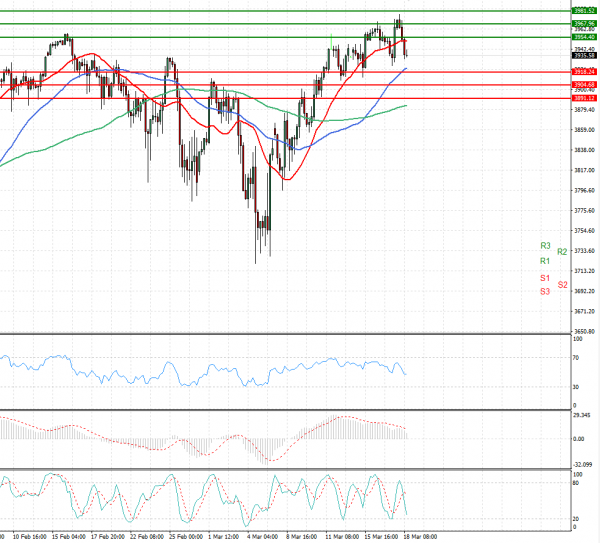Click the R1 legend label

pyautogui.click(x=545, y=261)
